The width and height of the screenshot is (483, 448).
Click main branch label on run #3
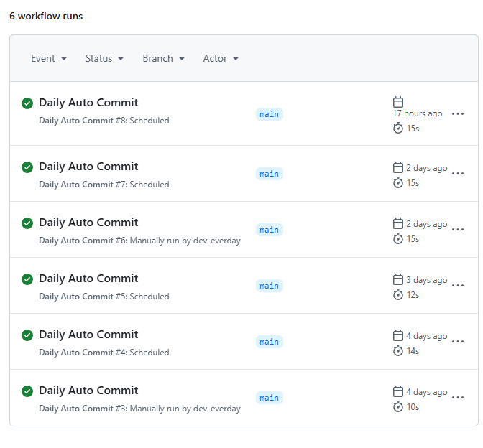click(x=270, y=398)
